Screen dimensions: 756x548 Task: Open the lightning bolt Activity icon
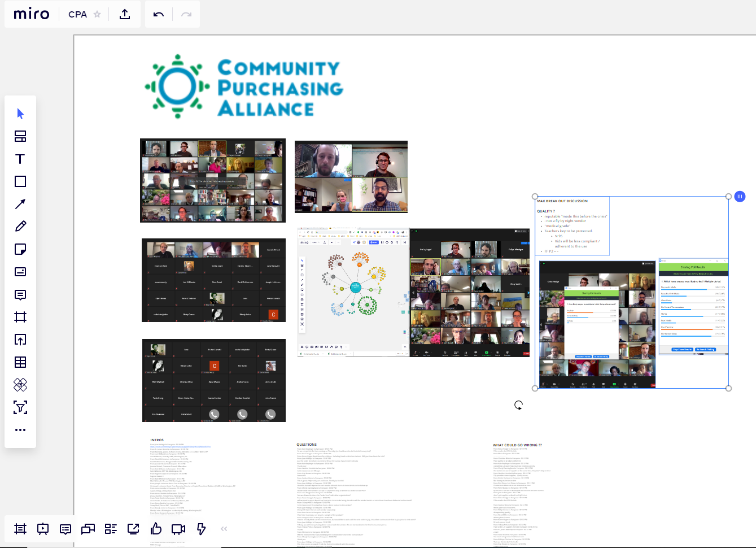(x=201, y=529)
